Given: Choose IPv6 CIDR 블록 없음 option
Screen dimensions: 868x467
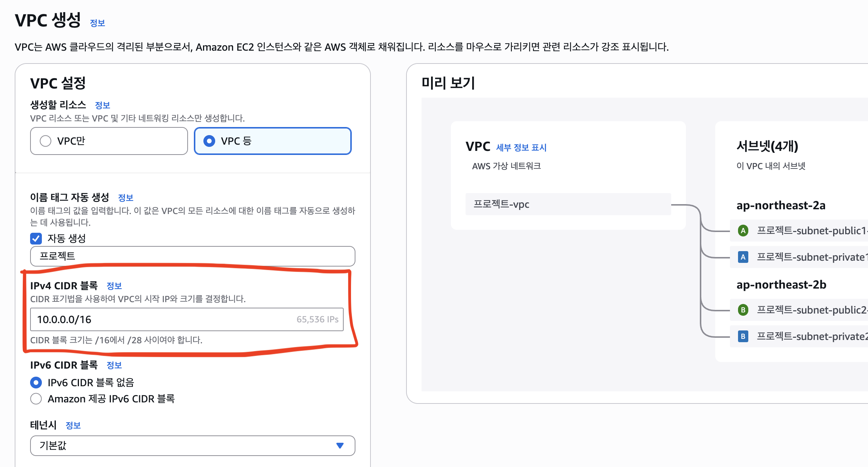Looking at the screenshot, I should (36, 383).
